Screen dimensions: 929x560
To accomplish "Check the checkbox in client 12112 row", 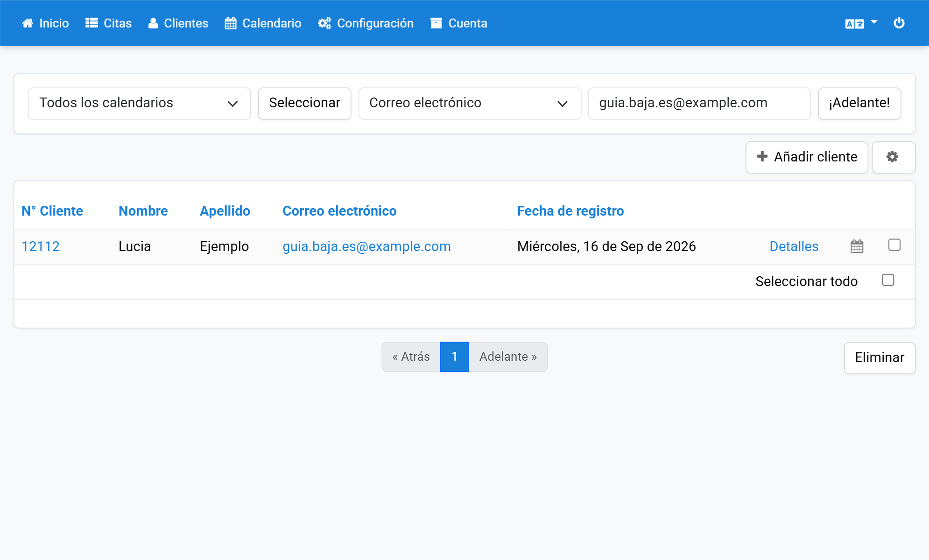I will pos(894,245).
